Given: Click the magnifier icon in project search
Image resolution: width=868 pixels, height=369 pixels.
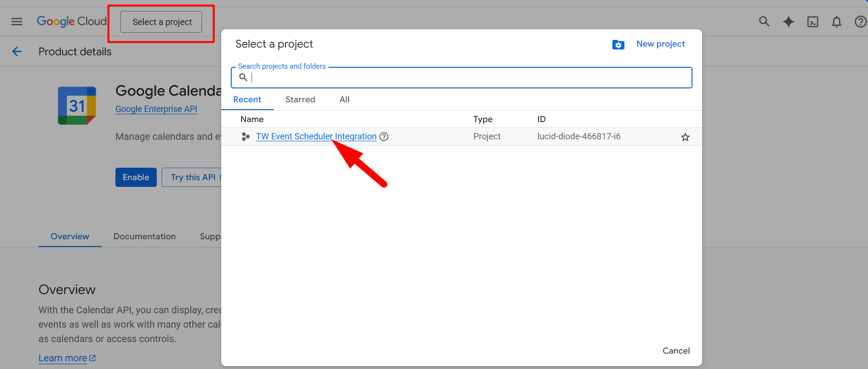Looking at the screenshot, I should (243, 77).
